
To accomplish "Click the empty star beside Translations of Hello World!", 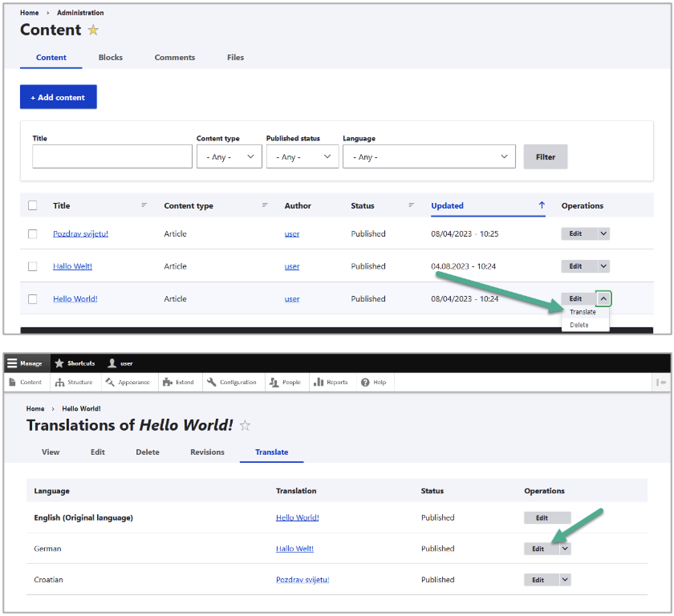I will coord(245,425).
